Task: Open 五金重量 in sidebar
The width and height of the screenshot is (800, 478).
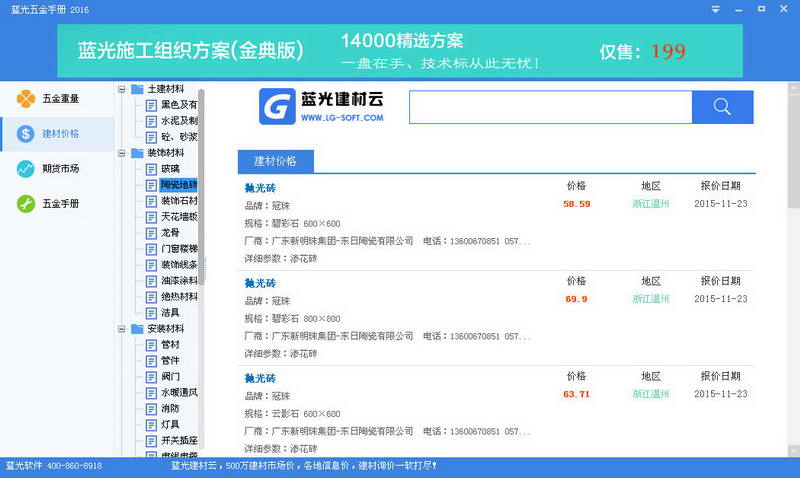Action: (x=60, y=98)
